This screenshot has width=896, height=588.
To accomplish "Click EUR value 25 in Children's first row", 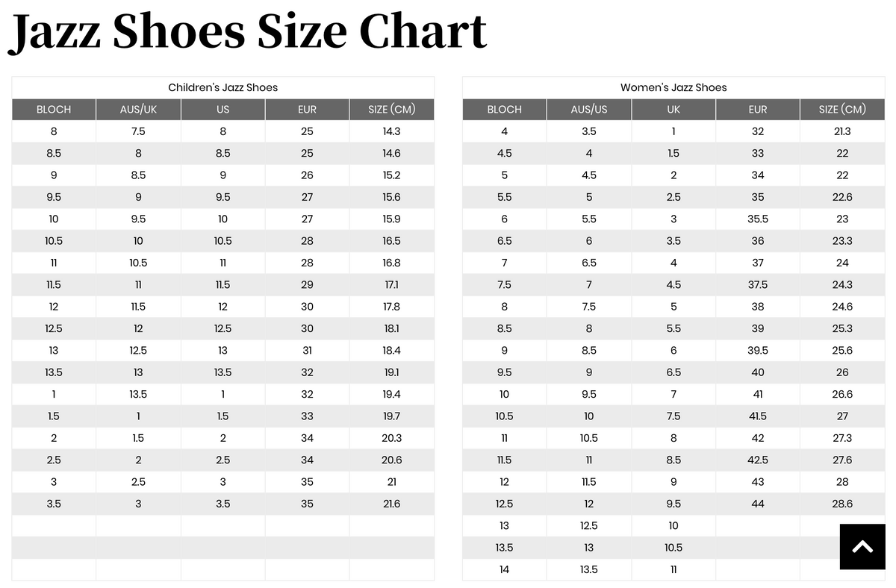I will pos(307,131).
